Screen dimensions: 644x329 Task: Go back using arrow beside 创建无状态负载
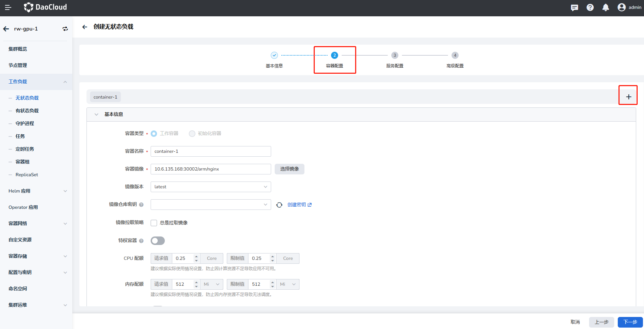(85, 27)
